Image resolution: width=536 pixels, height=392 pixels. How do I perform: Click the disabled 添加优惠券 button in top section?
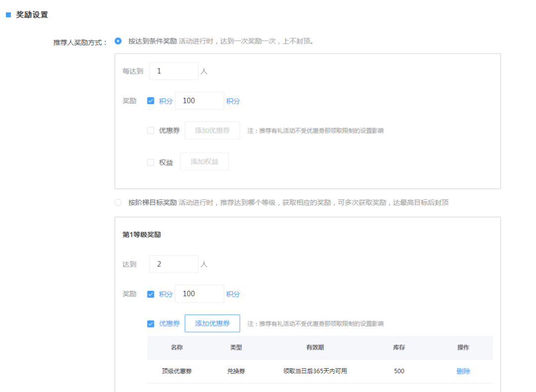(x=212, y=131)
